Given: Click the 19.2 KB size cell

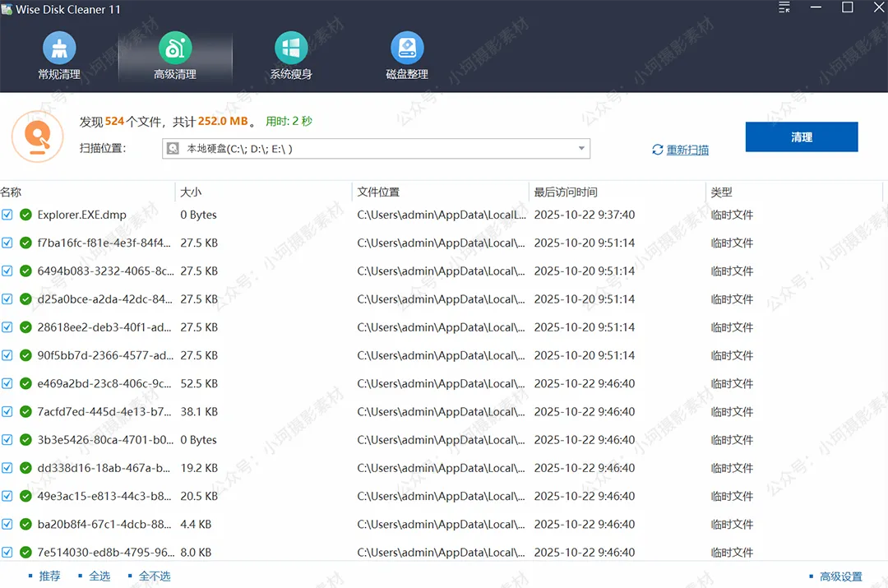Looking at the screenshot, I should click(199, 468).
